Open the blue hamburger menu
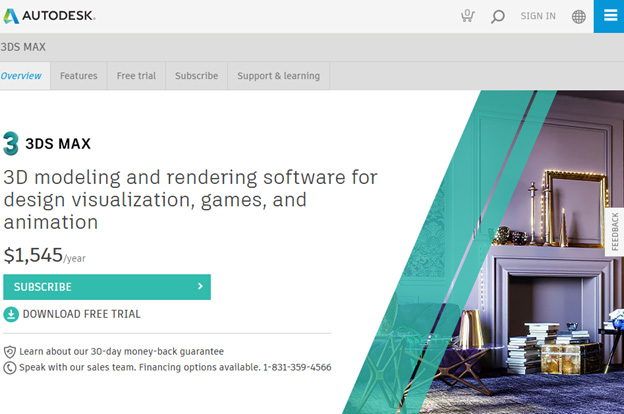The height and width of the screenshot is (414, 624). 609,16
